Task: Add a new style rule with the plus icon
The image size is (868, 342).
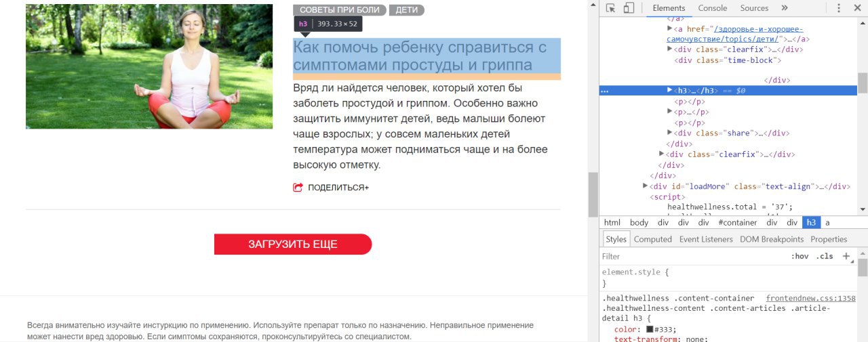Action: [x=846, y=257]
